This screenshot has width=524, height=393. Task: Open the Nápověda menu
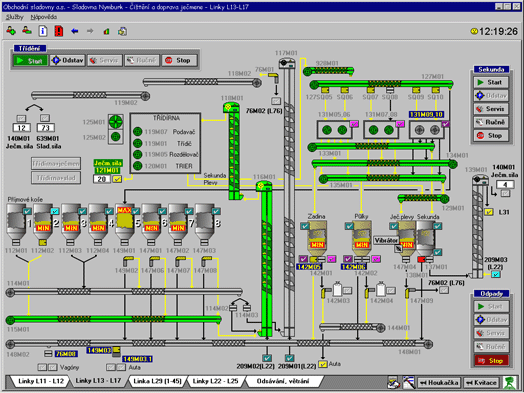44,17
